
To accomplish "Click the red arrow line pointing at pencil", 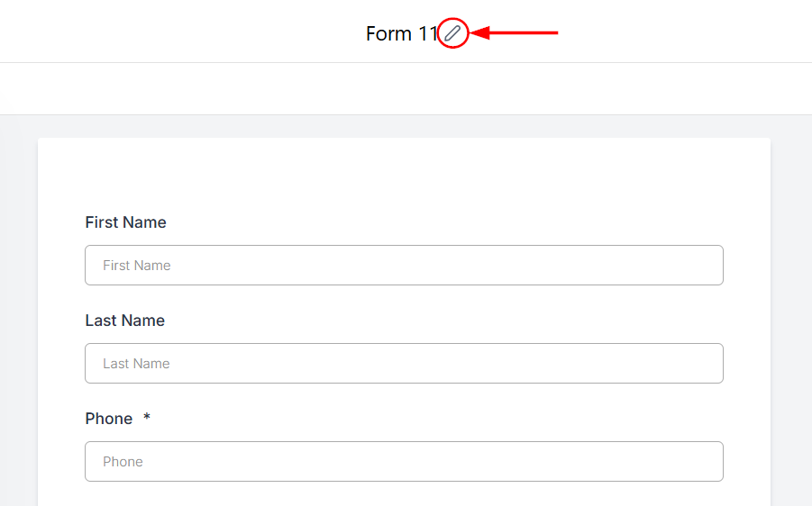I will (x=527, y=33).
